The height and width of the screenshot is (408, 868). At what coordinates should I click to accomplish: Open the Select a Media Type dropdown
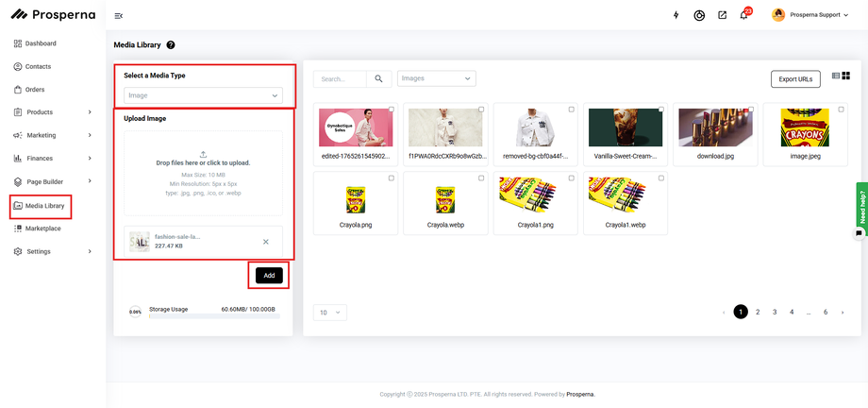tap(203, 95)
